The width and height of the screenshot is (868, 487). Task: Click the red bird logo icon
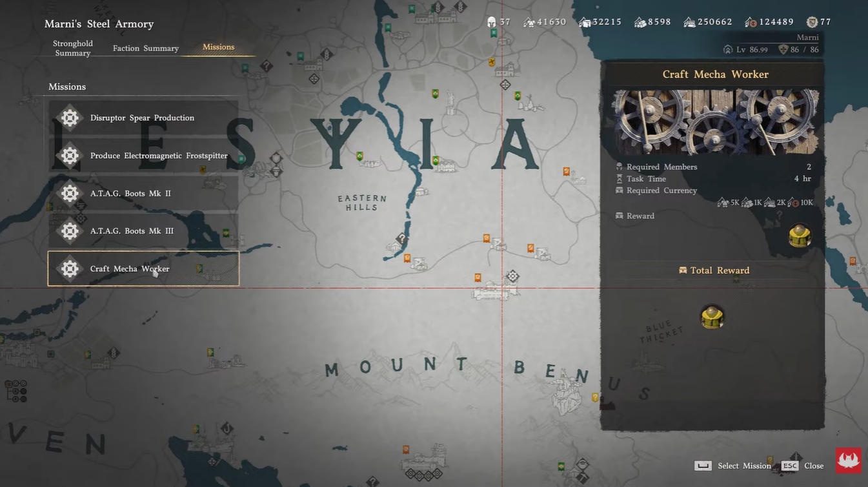[x=849, y=461]
